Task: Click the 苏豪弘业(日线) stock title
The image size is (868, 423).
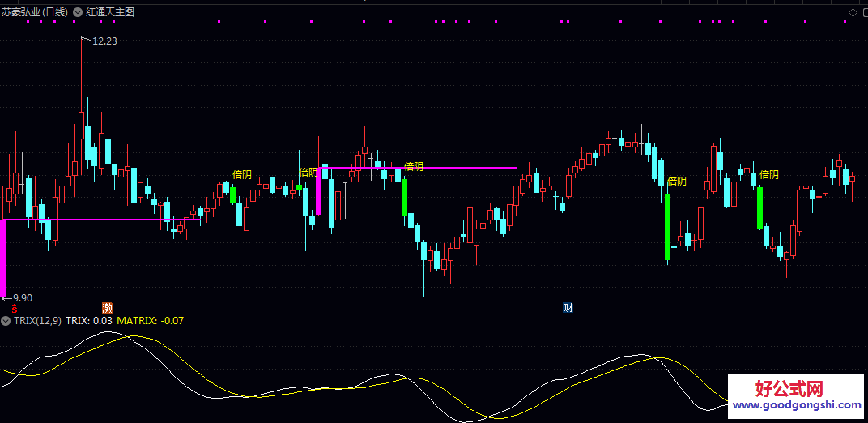Action: pos(34,11)
